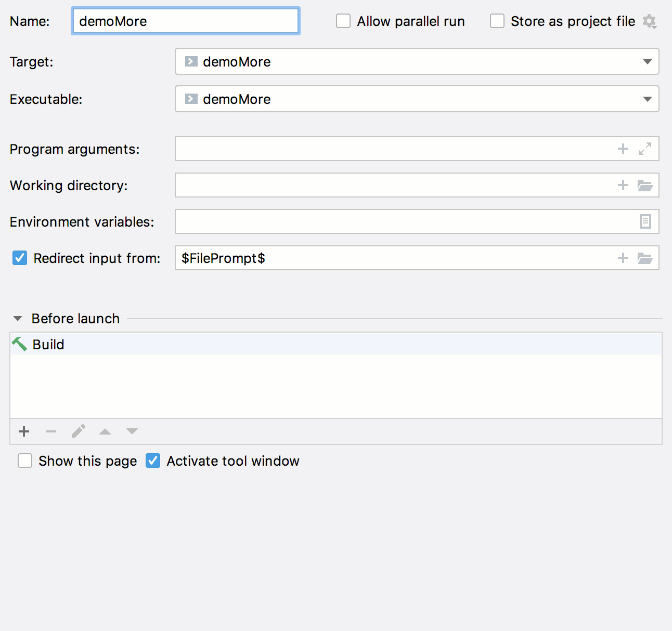Enable Allow parallel run checkbox
This screenshot has height=631, width=672.
343,21
